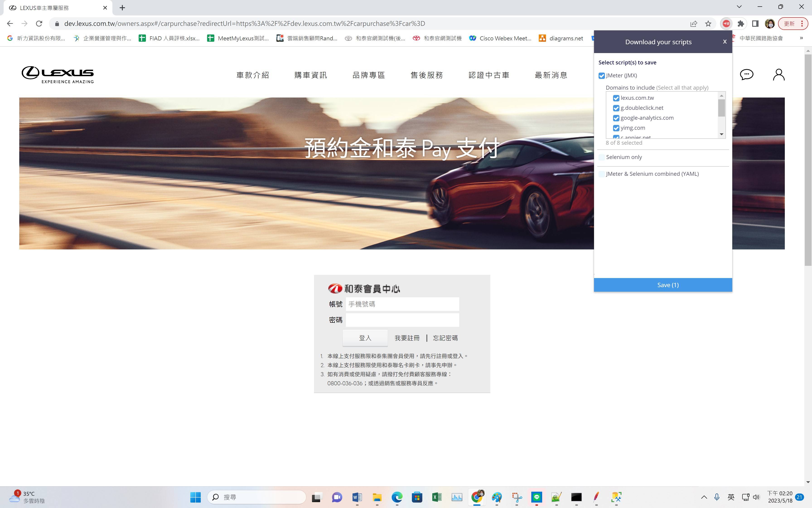Open Excel from taskbar

pos(437,497)
